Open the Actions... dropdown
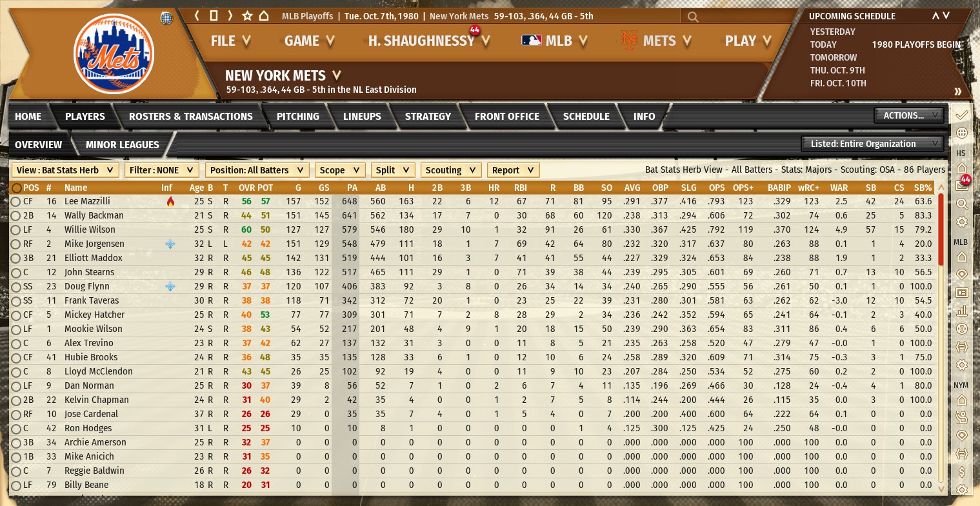This screenshot has height=506, width=980. [909, 115]
